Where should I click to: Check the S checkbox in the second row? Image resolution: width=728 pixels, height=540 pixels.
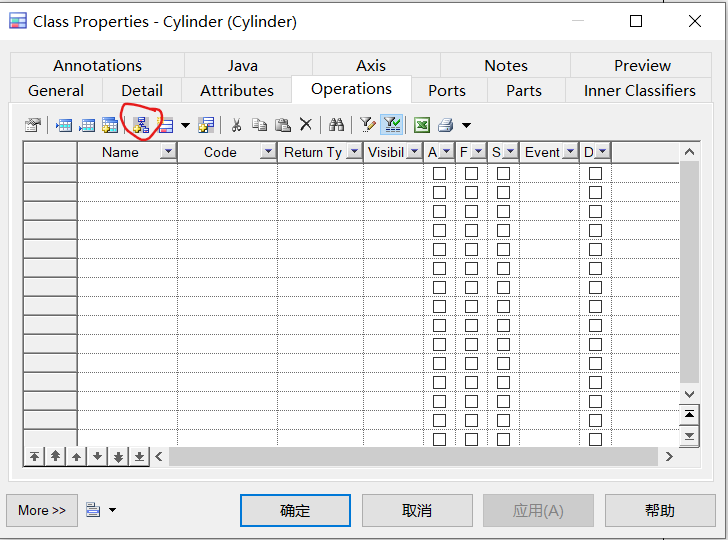point(503,193)
